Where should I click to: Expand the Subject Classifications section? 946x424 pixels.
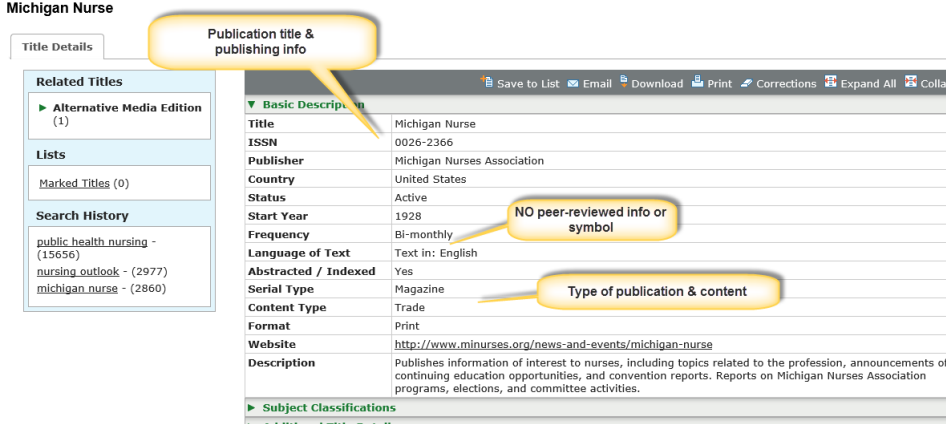click(252, 408)
